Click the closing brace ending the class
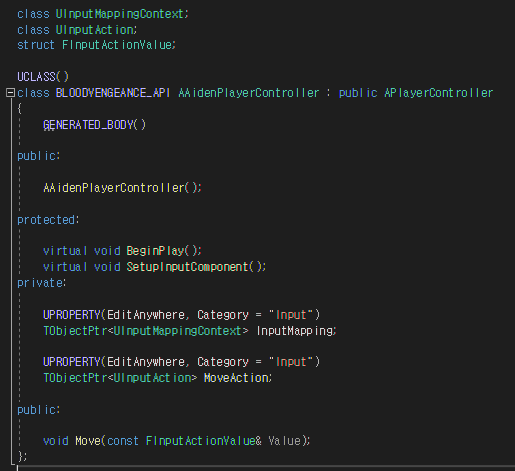Screen dimensions: 515x471 tap(21, 456)
